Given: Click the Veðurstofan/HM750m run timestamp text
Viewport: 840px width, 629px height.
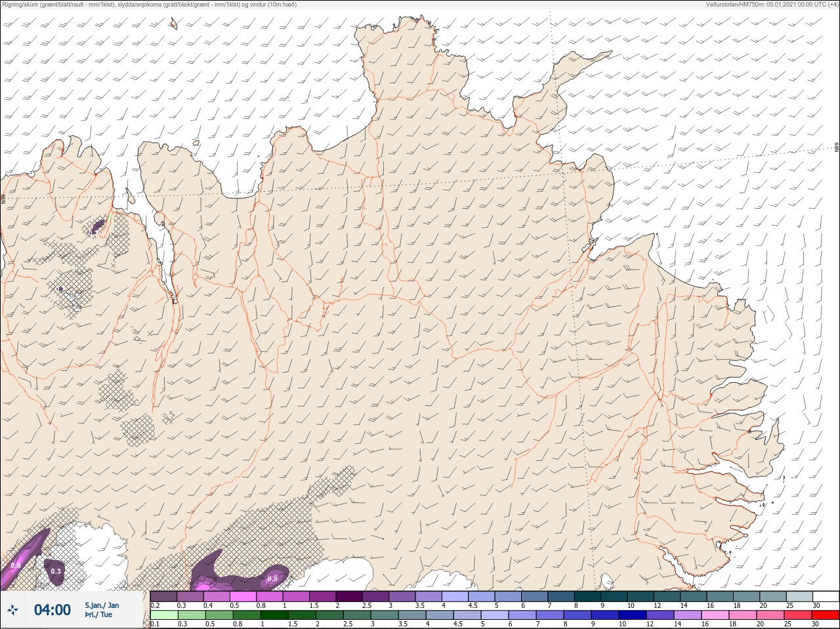Looking at the screenshot, I should coord(772,5).
